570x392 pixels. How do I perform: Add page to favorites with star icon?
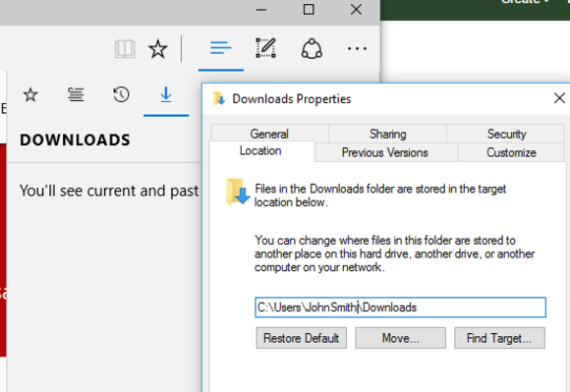point(158,49)
